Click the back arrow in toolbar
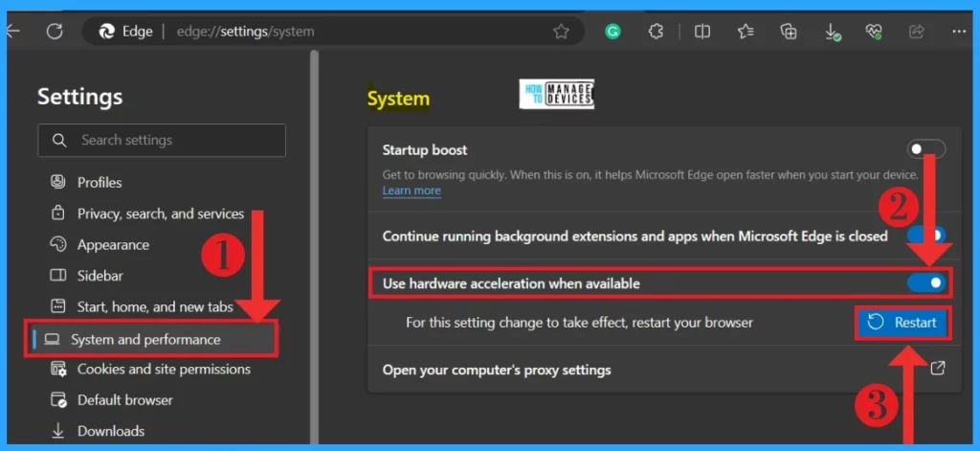The height and width of the screenshot is (451, 980). coord(12,32)
